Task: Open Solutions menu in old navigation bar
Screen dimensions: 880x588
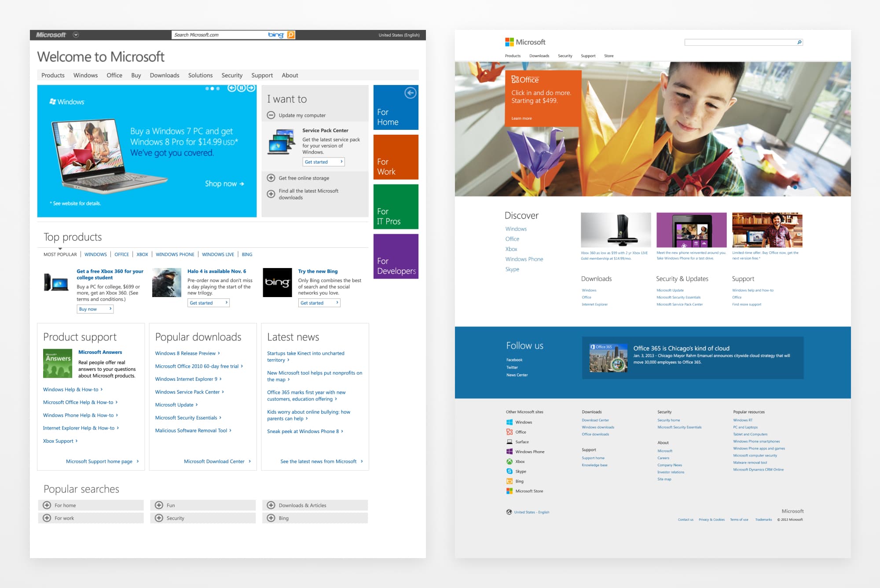Action: point(200,75)
